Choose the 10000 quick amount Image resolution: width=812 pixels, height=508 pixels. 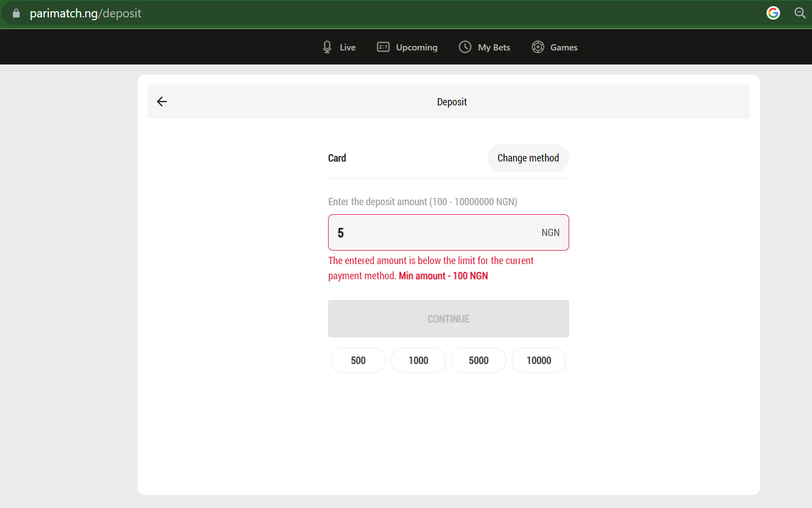pyautogui.click(x=539, y=361)
